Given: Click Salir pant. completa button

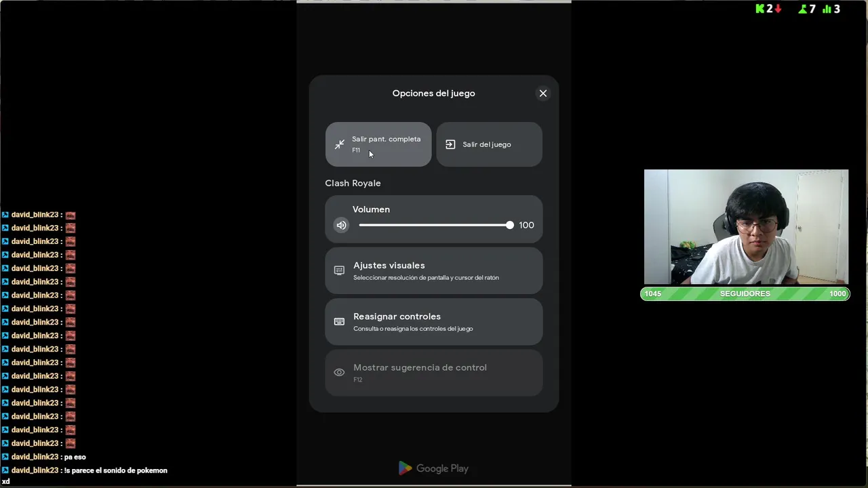Looking at the screenshot, I should click(378, 144).
